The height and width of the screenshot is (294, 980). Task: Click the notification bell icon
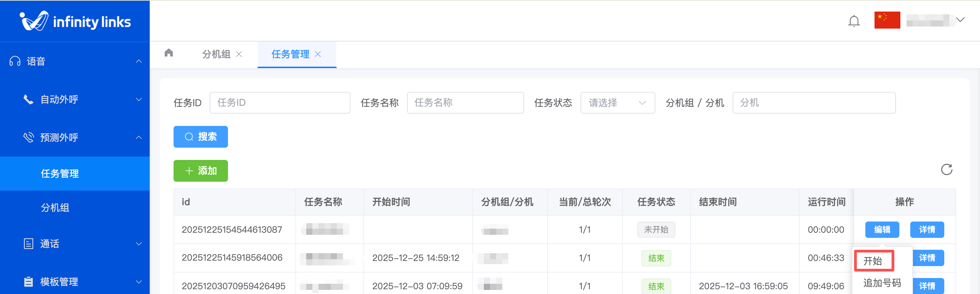pos(854,21)
